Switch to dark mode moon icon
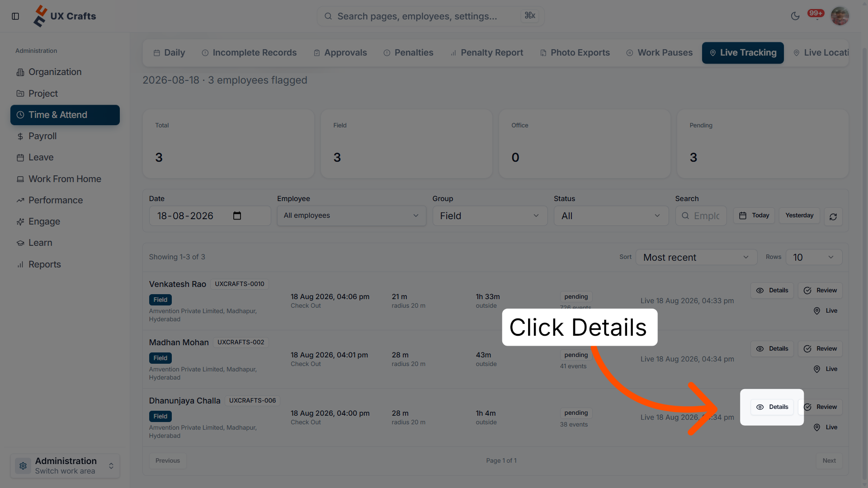This screenshot has height=488, width=868. click(x=795, y=16)
